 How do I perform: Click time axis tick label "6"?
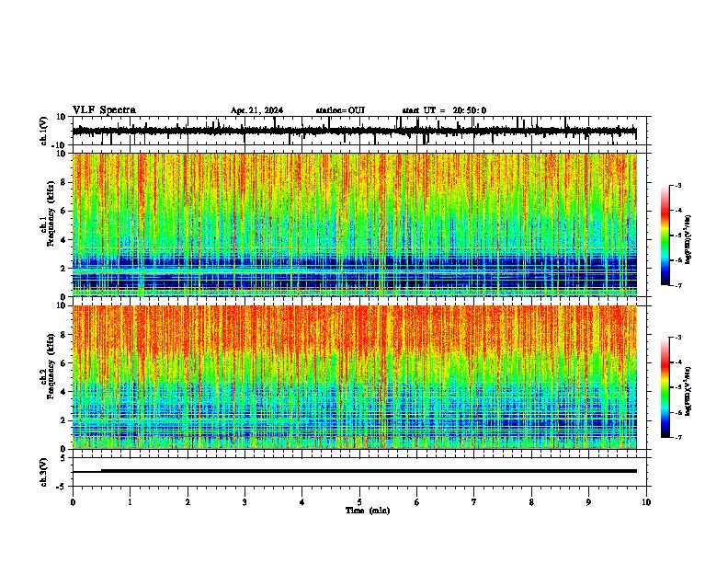416,502
